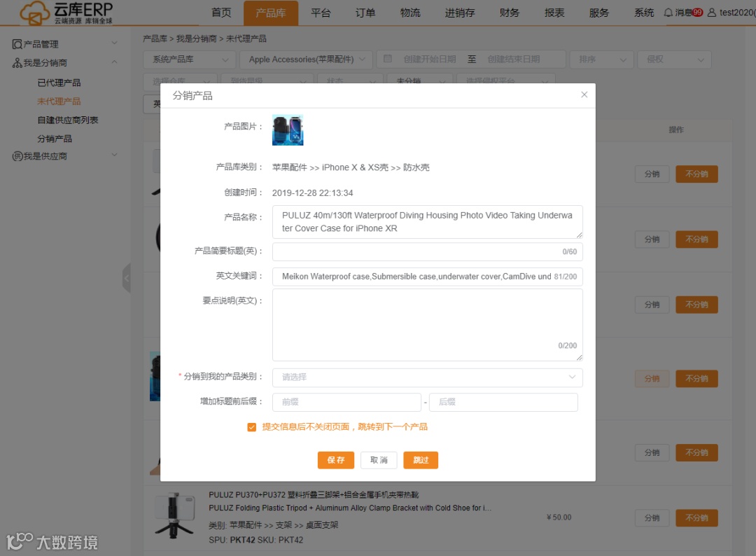Open the 排序 dropdown
The height and width of the screenshot is (556, 756).
[601, 60]
